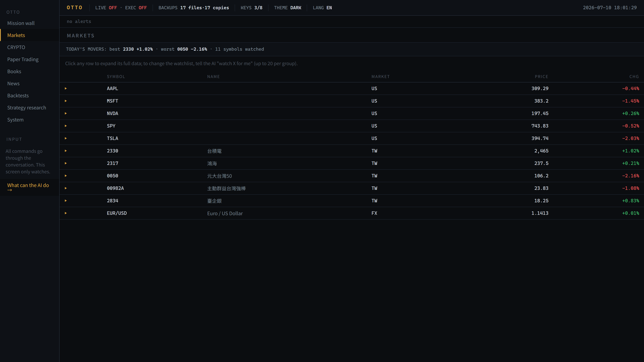Click the 00982A symbol cell

pyautogui.click(x=115, y=188)
